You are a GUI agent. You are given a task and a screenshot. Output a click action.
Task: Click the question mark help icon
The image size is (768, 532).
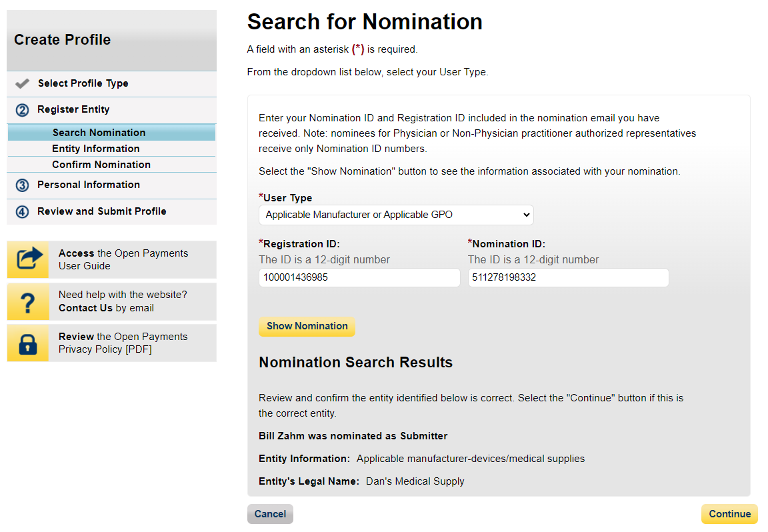pyautogui.click(x=28, y=302)
